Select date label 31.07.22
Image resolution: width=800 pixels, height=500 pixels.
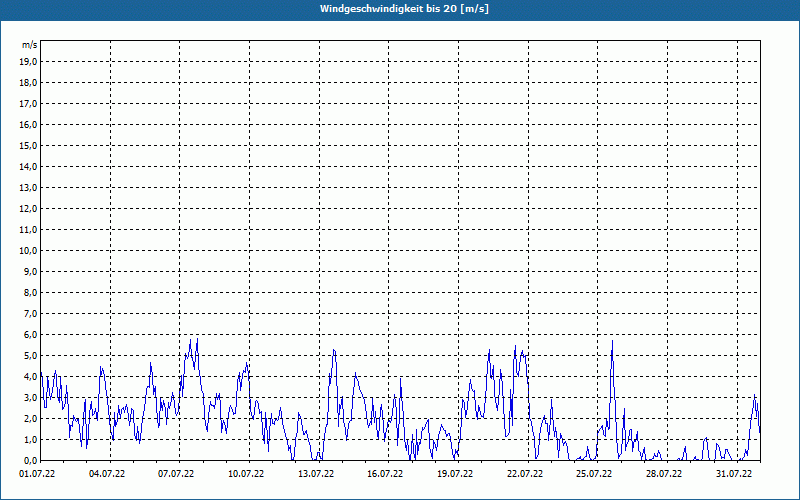click(734, 474)
